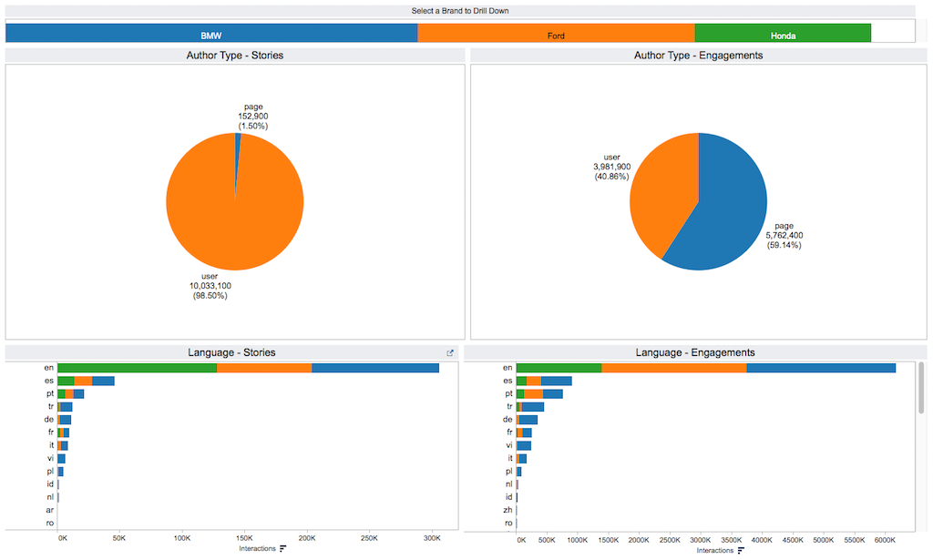Select the Honda brand bar
The width and height of the screenshot is (933, 560).
coord(783,34)
